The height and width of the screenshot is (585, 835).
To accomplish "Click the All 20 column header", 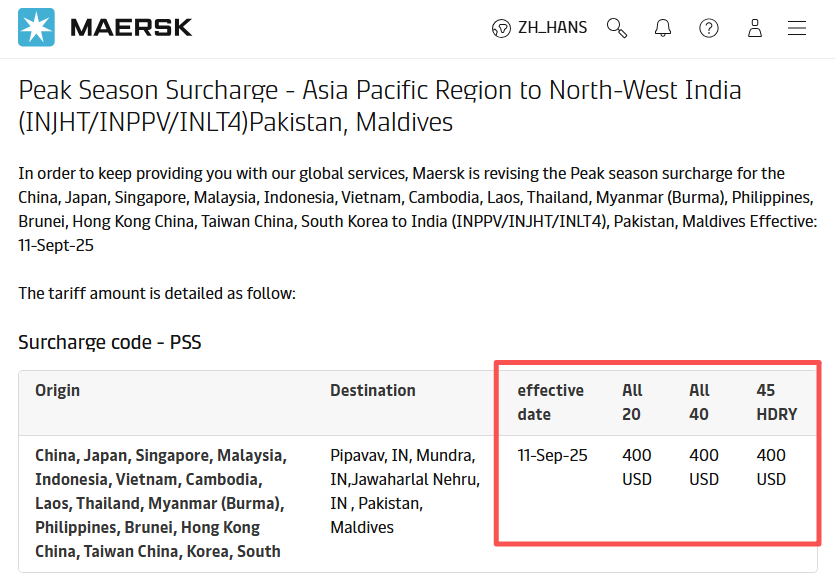I will 632,402.
